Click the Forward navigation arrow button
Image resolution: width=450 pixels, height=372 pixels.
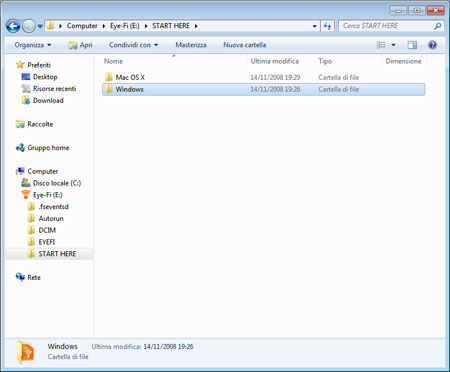[29, 26]
